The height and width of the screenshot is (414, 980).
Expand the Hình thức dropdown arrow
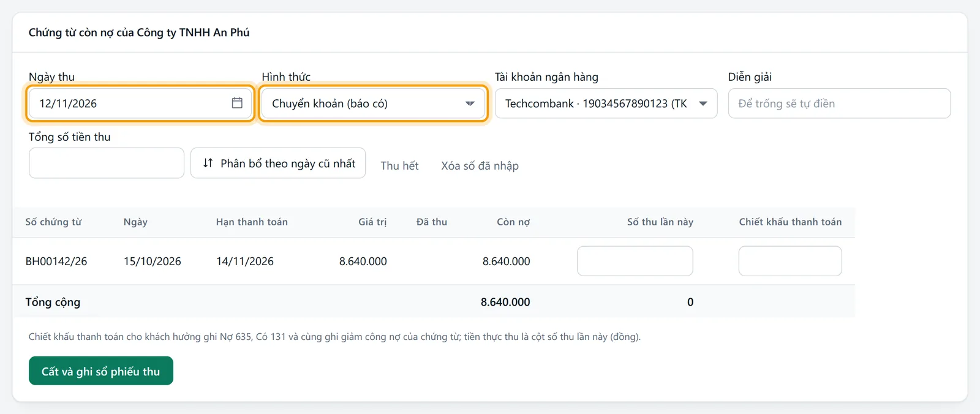pos(470,103)
